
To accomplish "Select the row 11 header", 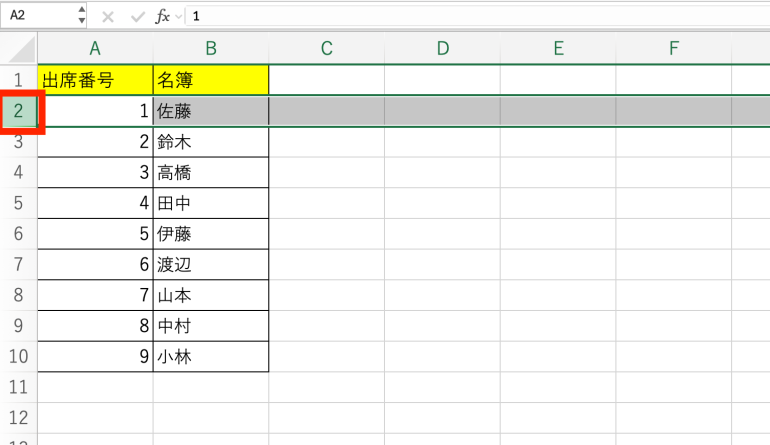I will point(18,388).
